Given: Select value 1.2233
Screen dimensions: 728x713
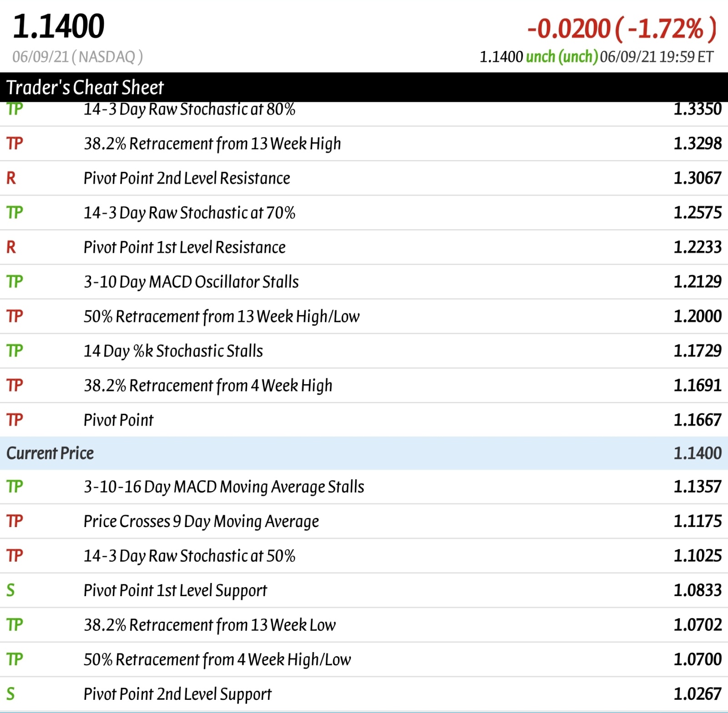Looking at the screenshot, I should pos(697,247).
